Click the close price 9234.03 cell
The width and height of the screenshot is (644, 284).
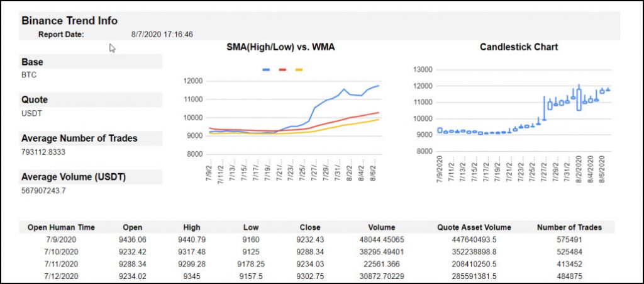click(310, 264)
